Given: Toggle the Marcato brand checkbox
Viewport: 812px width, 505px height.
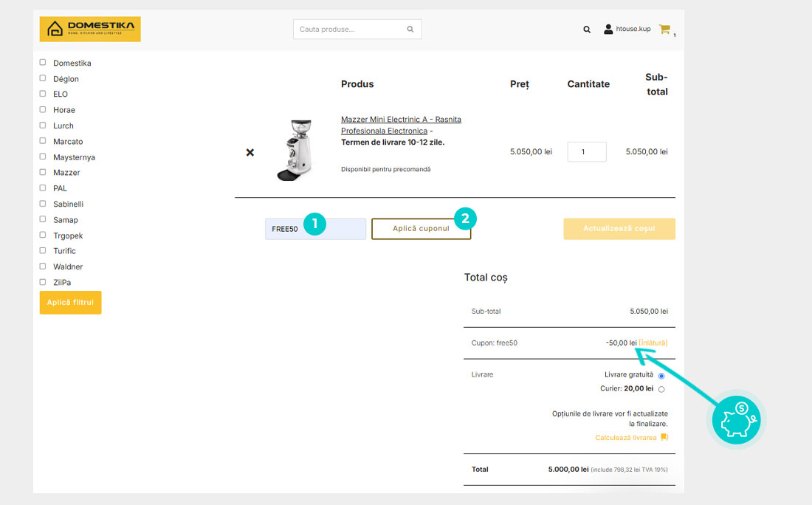Looking at the screenshot, I should 43,141.
